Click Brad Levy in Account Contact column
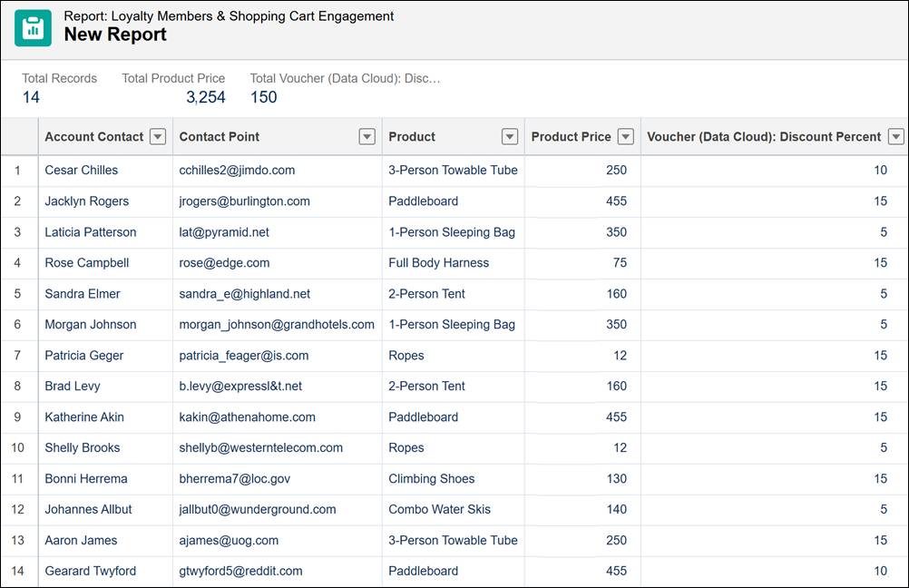 pos(73,387)
